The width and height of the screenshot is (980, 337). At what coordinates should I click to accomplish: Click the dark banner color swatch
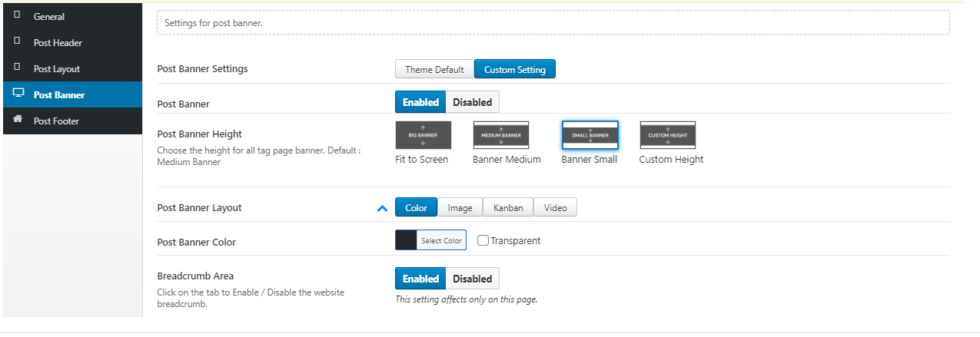tap(406, 240)
